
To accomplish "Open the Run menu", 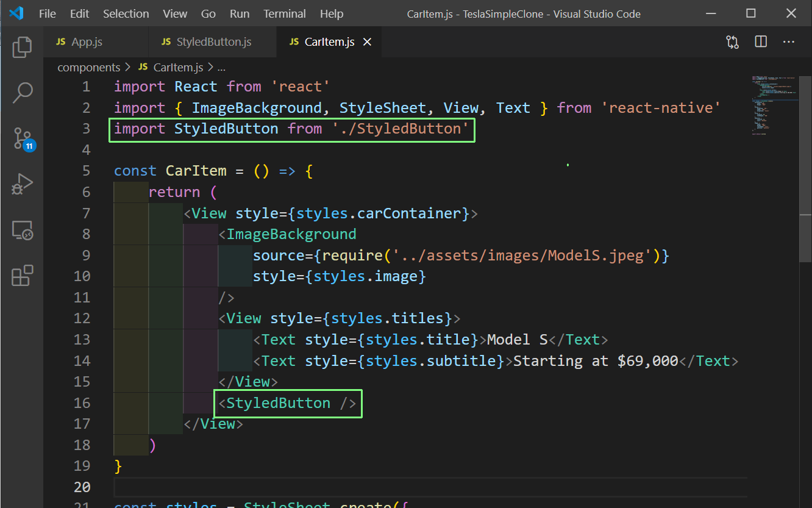I will 240,13.
